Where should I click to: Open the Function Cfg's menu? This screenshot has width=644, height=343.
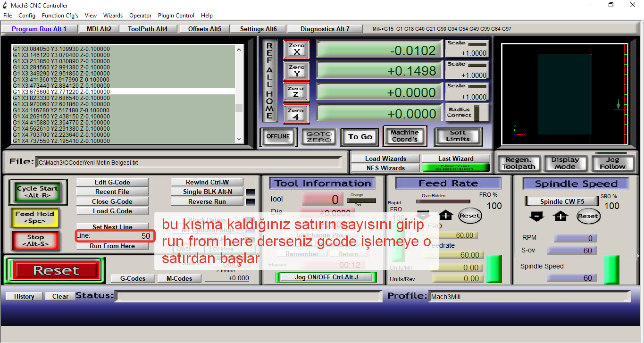[x=60, y=16]
